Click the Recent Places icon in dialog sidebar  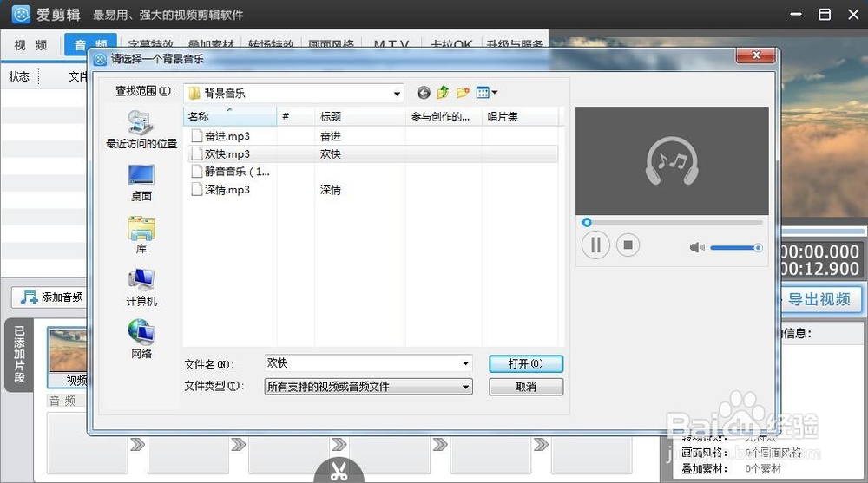(x=141, y=129)
